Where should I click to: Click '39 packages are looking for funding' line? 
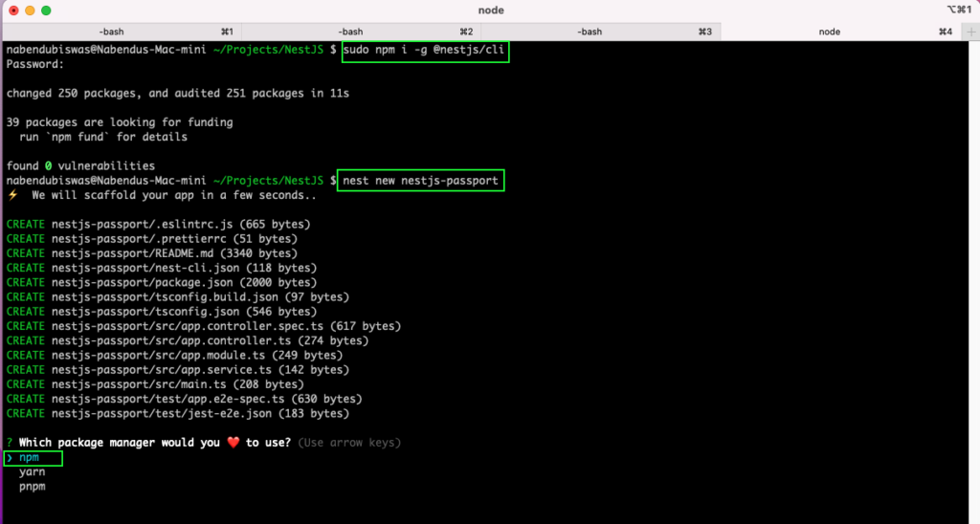120,122
